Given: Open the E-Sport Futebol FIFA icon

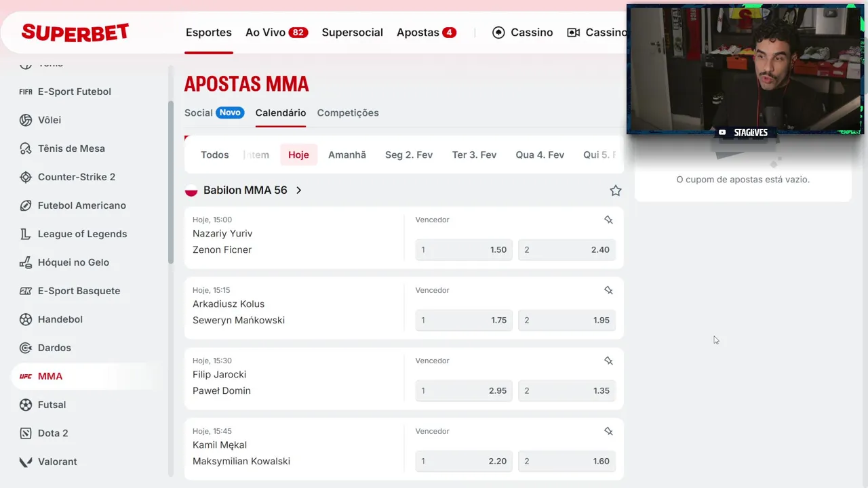Looking at the screenshot, I should coord(26,91).
